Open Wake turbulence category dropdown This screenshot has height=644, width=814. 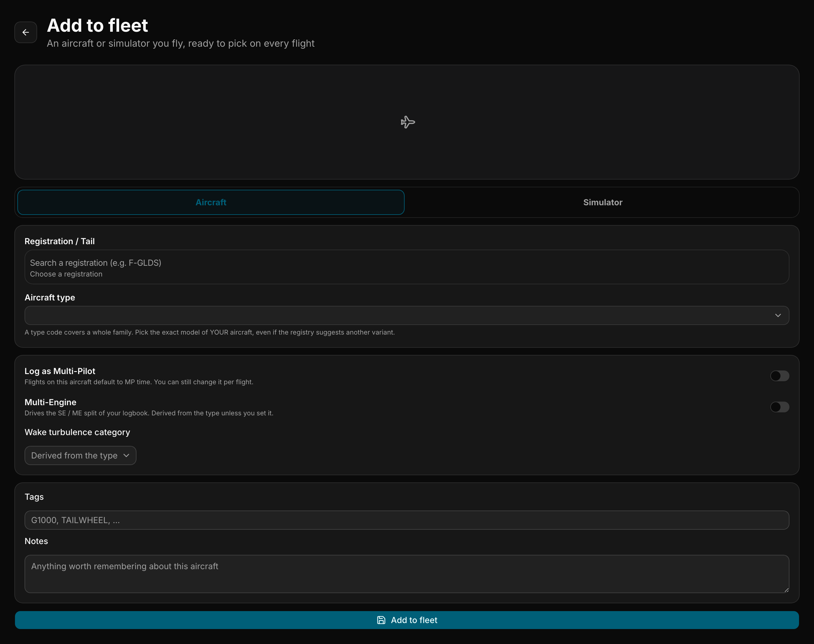point(80,455)
